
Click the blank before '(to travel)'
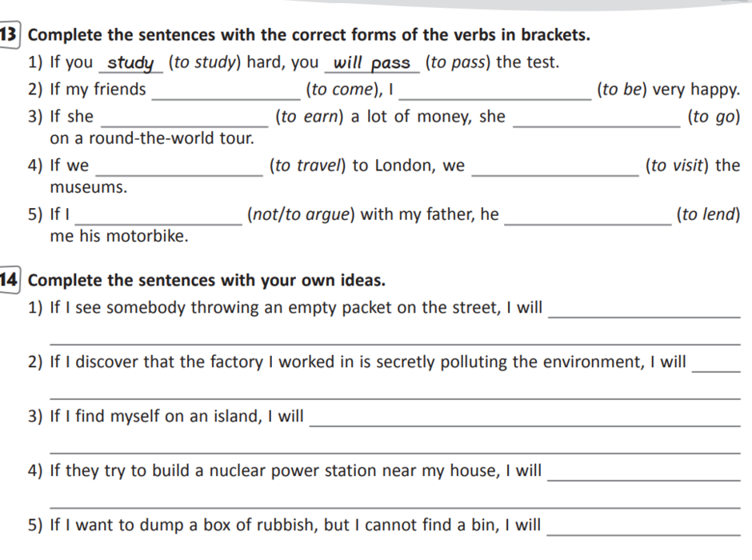[x=178, y=168]
